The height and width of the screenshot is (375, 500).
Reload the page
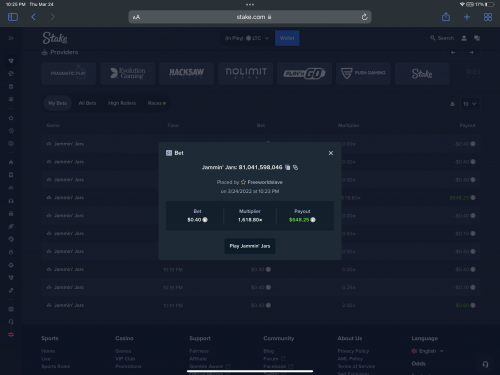[364, 17]
